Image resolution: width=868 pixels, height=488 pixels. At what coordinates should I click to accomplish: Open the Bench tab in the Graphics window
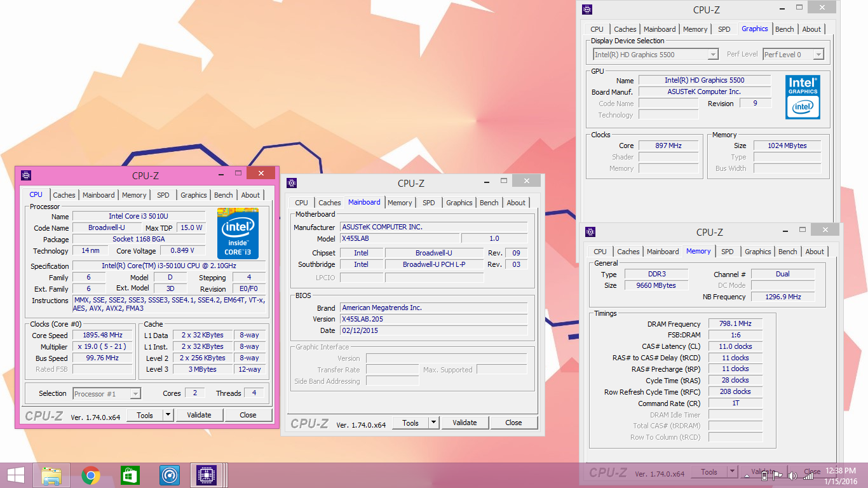[785, 29]
